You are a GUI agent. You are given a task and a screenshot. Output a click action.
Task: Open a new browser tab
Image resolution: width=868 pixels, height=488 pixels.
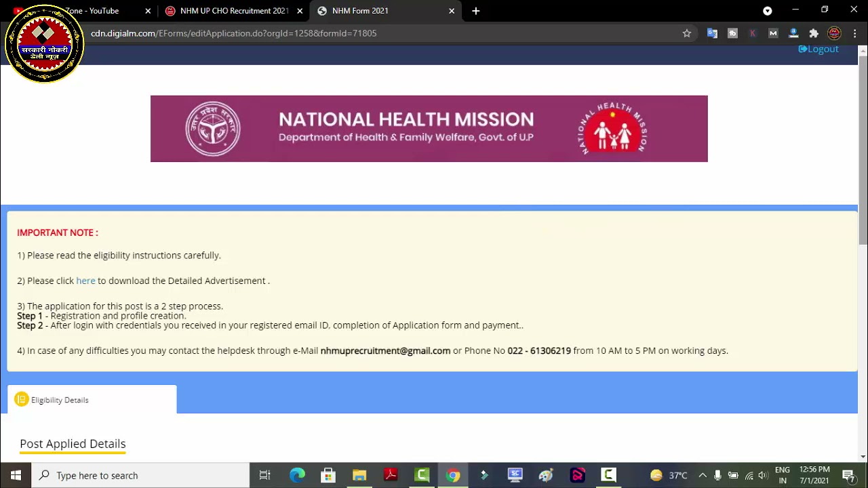[x=476, y=11]
